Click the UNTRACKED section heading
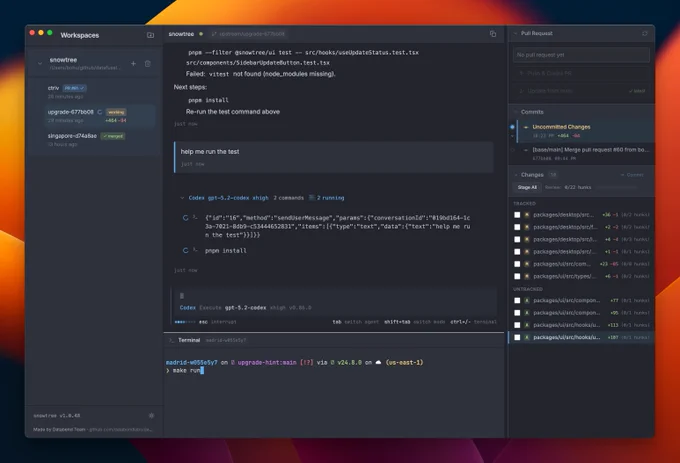This screenshot has width=680, height=463. pos(528,289)
